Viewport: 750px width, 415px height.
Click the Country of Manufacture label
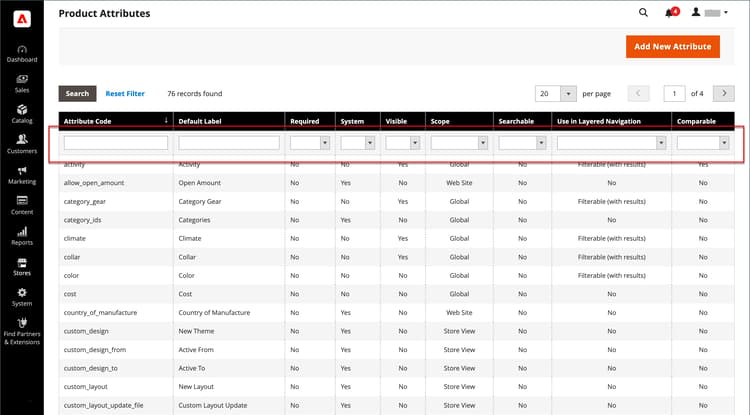pos(214,313)
